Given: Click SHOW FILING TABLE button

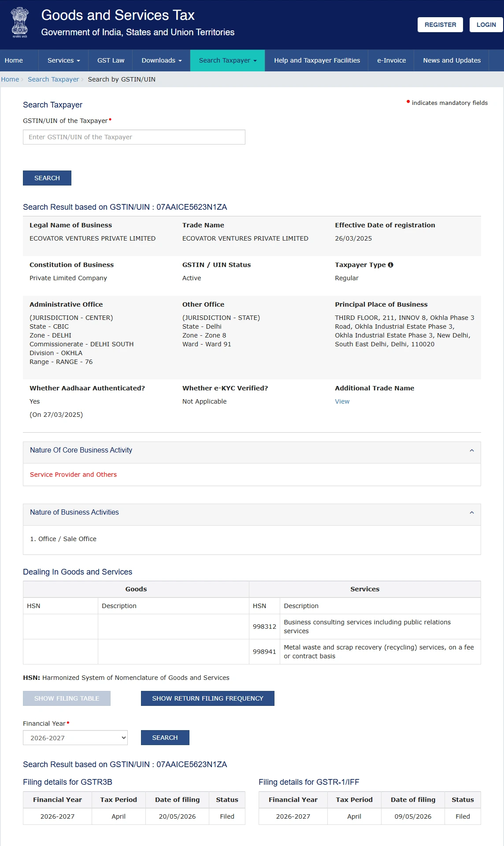Looking at the screenshot, I should [67, 698].
